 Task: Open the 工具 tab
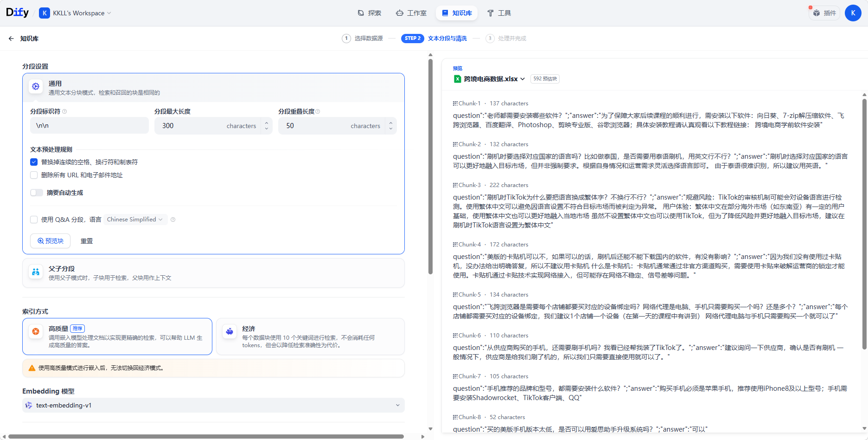pyautogui.click(x=499, y=13)
